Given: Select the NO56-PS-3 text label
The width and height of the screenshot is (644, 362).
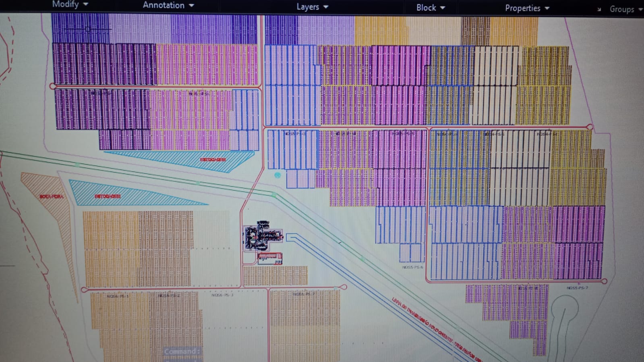Looking at the screenshot, I should coord(222,295).
